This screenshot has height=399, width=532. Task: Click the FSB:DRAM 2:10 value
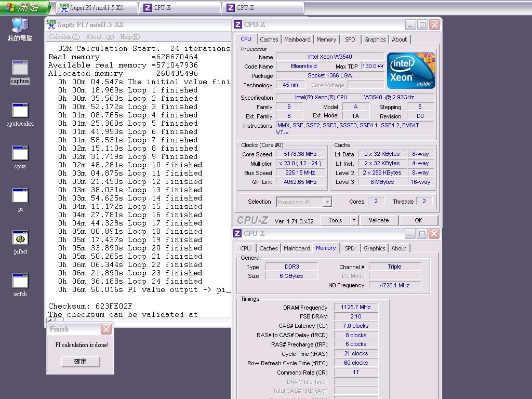point(356,316)
